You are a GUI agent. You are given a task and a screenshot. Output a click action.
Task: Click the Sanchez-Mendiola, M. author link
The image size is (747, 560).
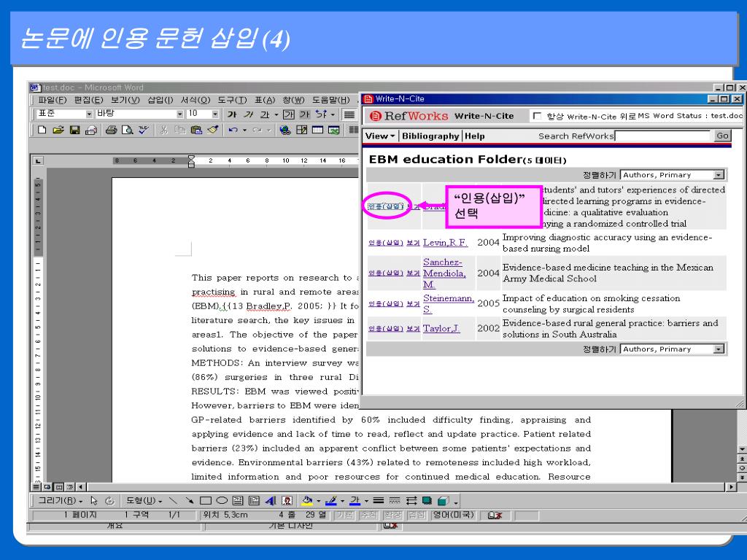pos(444,273)
